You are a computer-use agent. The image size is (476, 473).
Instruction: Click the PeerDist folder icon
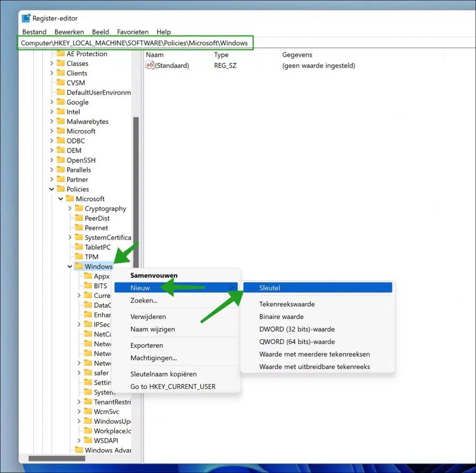click(x=79, y=218)
